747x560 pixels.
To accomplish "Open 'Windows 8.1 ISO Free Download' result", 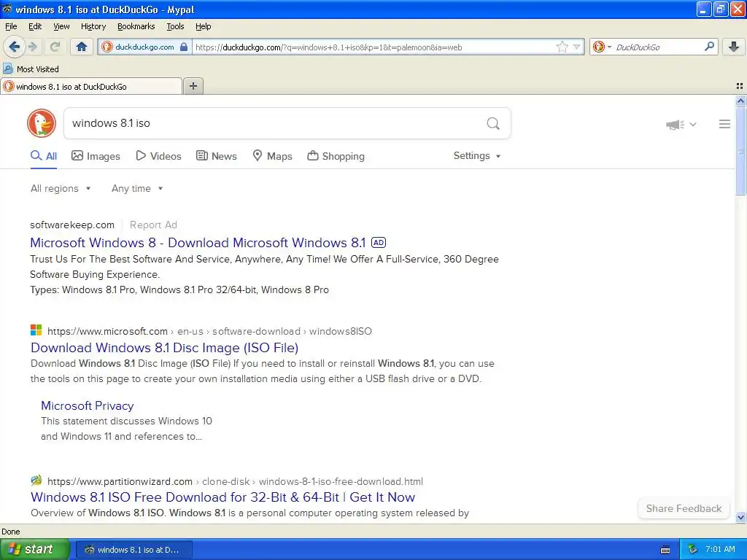I will click(x=222, y=497).
